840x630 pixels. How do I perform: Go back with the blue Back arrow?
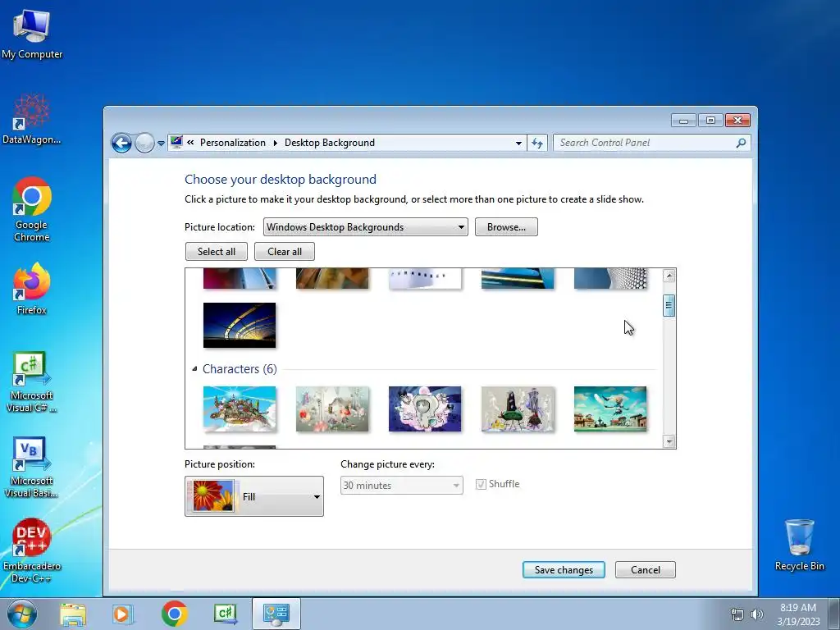pyautogui.click(x=121, y=143)
